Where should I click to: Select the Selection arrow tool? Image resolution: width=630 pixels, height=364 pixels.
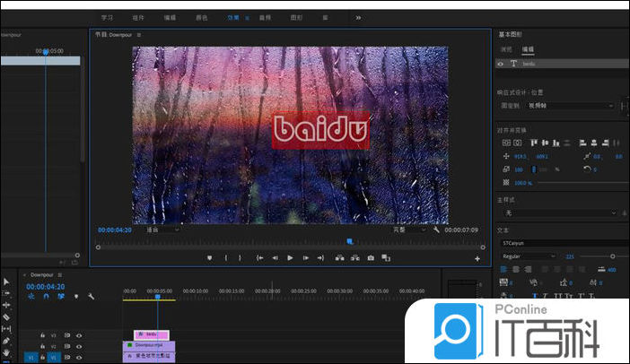click(x=6, y=282)
